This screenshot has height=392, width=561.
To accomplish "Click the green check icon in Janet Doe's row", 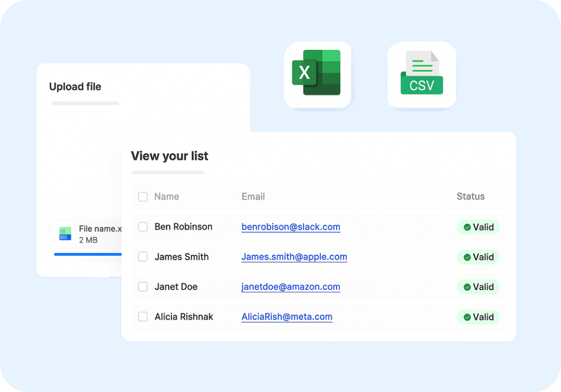I will point(467,287).
